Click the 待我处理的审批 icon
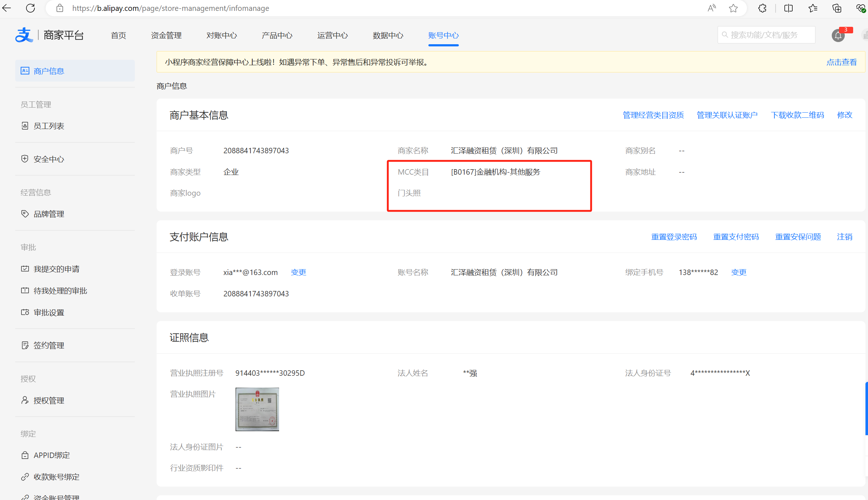868x500 pixels. pos(25,290)
